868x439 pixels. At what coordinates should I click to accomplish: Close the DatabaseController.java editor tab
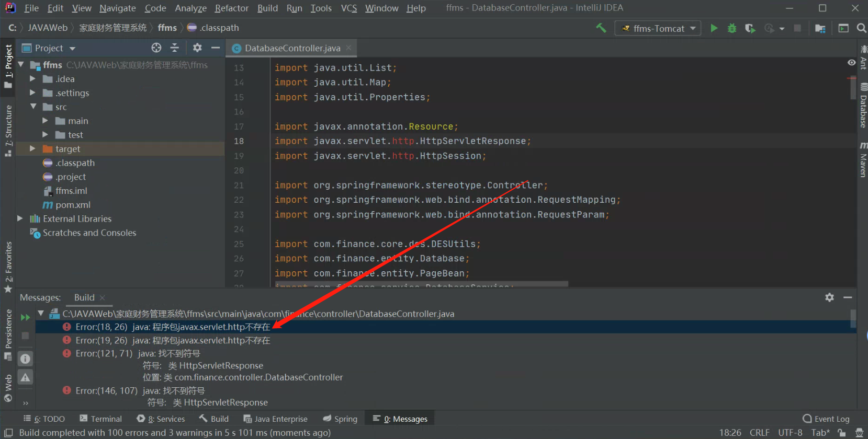click(x=349, y=48)
